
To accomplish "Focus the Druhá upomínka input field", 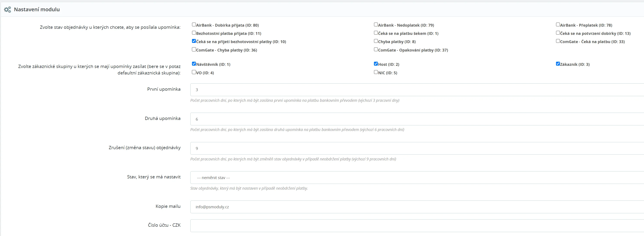I will click(x=415, y=119).
